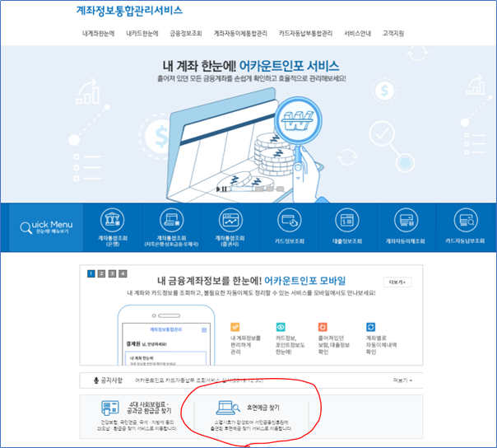Click 더보기 link in 공지사항 bar
Image resolution: width=497 pixels, height=448 pixels.
[x=402, y=380]
